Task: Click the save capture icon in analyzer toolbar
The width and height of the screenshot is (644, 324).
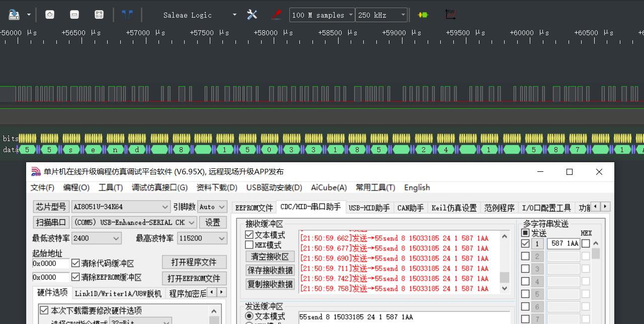Action: [14, 15]
